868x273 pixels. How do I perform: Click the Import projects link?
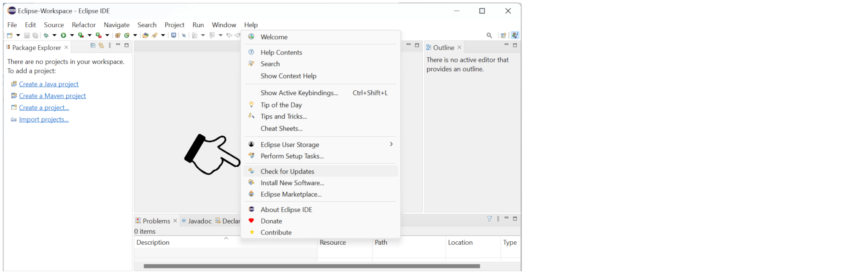pos(44,119)
